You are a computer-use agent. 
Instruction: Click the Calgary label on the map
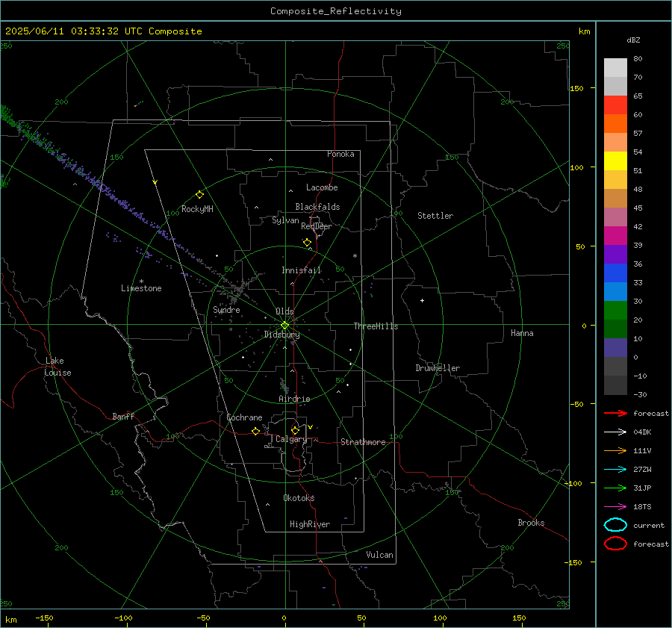pos(291,439)
